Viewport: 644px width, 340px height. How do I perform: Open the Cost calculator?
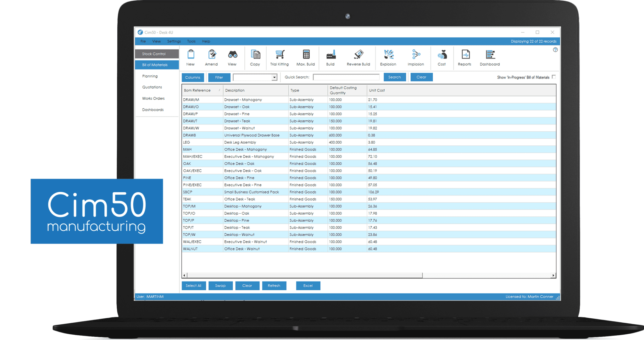[x=442, y=58]
